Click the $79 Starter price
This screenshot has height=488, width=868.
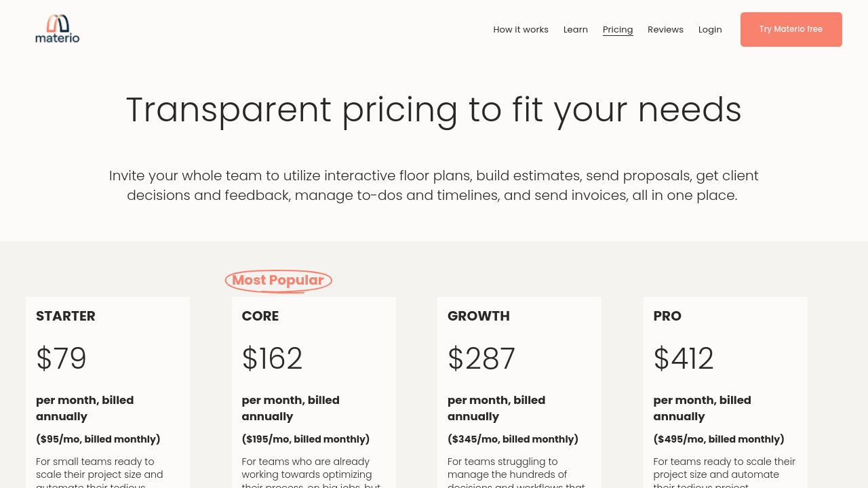[62, 359]
